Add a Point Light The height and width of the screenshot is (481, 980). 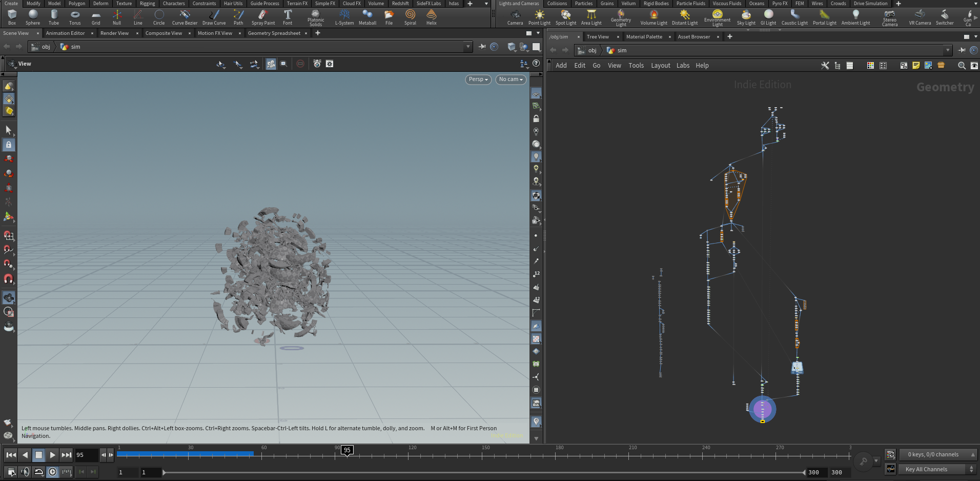[x=539, y=17]
